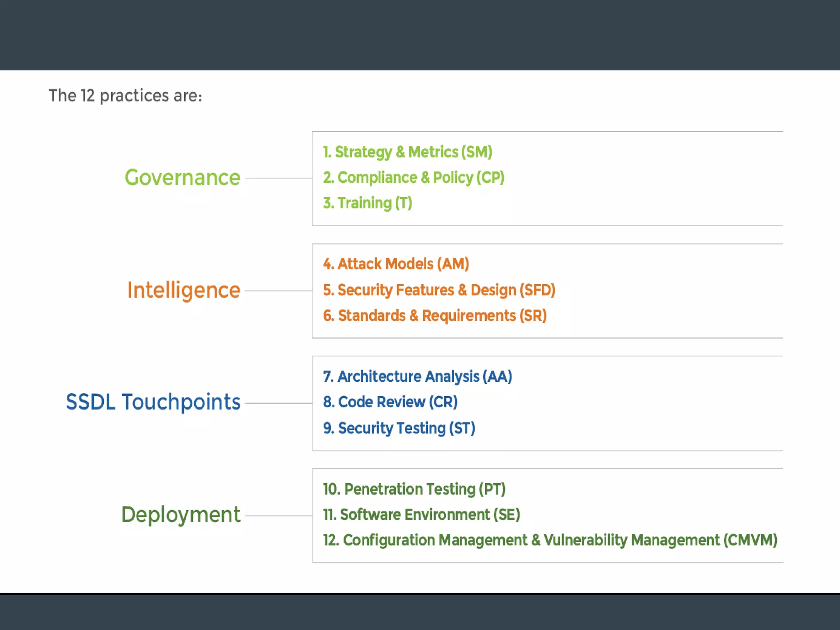
Task: Click Code Review (CR) practice
Action: tap(390, 402)
